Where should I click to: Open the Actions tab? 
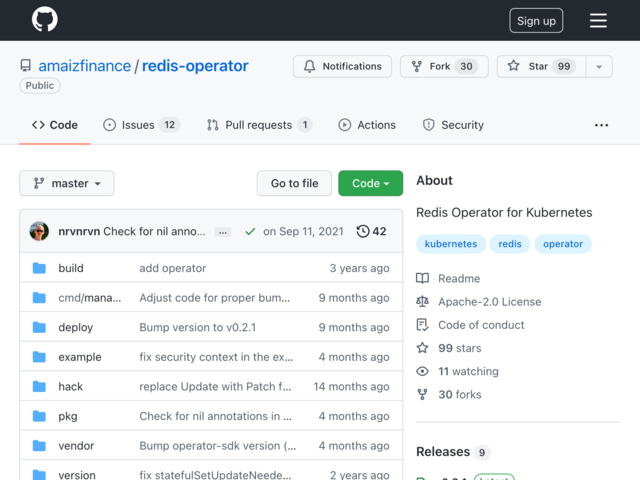pyautogui.click(x=367, y=125)
